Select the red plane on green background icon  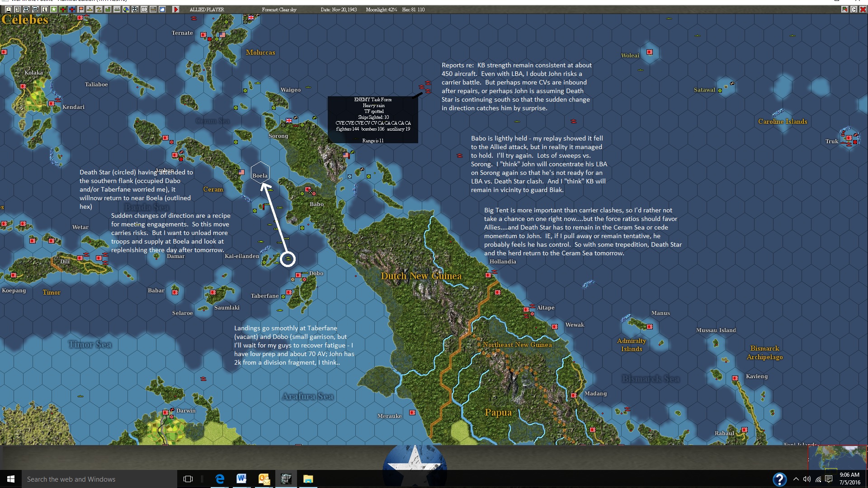[63, 9]
